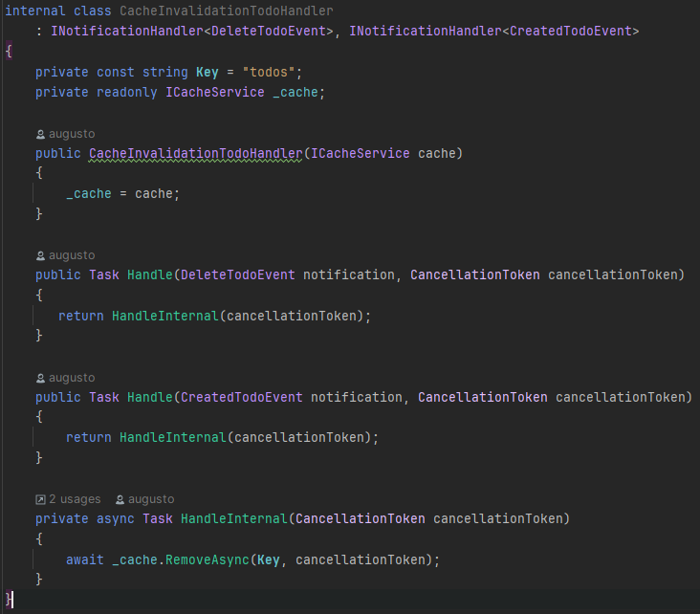The image size is (700, 614).
Task: Click ICacheService in the _cache field declaration
Action: pyautogui.click(x=215, y=92)
